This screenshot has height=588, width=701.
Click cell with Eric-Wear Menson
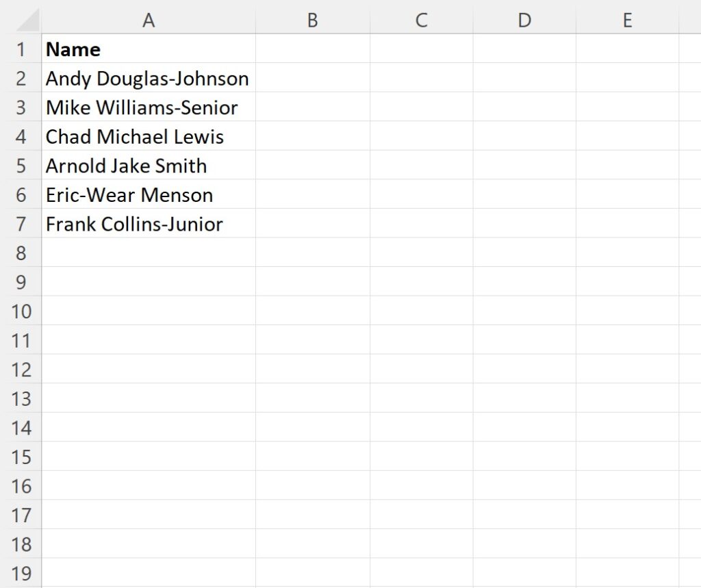[x=149, y=194]
